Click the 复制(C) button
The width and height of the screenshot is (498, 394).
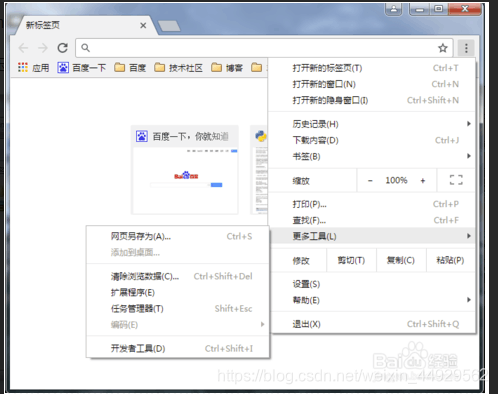tap(401, 260)
